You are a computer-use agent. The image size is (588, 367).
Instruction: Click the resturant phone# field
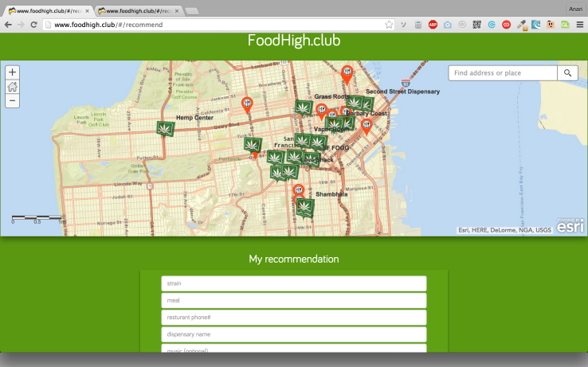pyautogui.click(x=294, y=317)
